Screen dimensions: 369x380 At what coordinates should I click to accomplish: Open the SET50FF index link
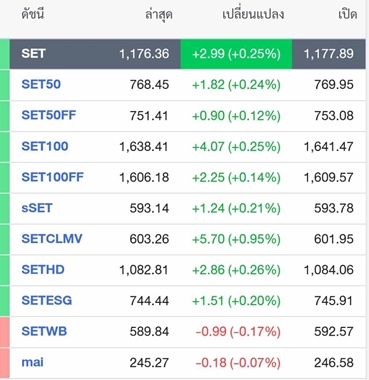tap(49, 115)
